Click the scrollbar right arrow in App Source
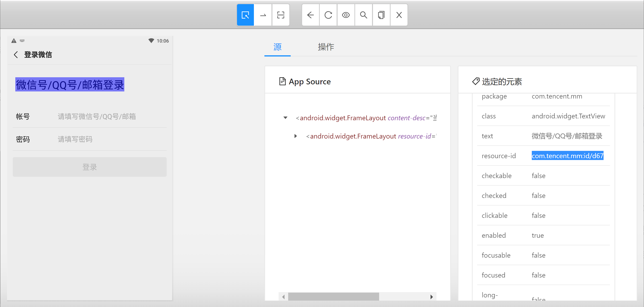This screenshot has height=307, width=644. [x=431, y=297]
